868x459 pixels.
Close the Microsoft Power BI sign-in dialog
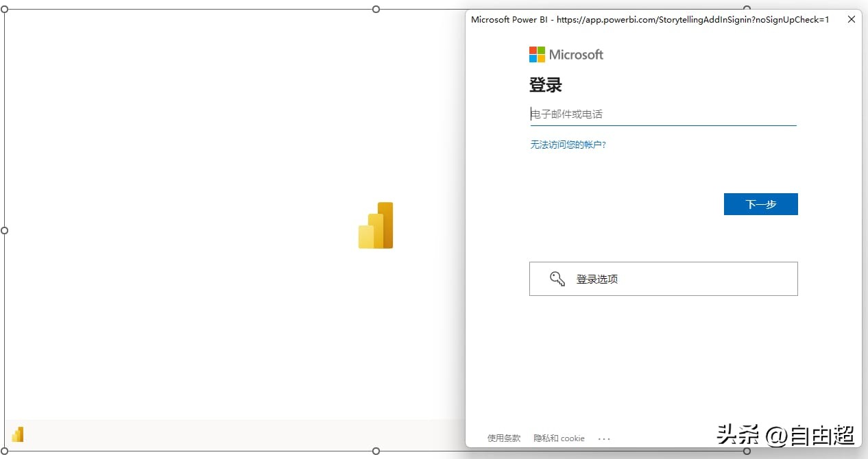(x=852, y=19)
